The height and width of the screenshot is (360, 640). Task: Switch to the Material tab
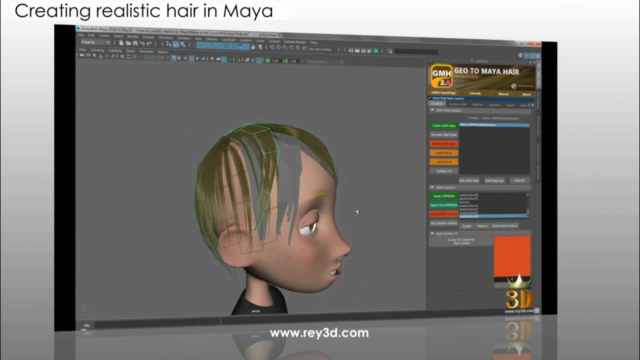point(477,104)
